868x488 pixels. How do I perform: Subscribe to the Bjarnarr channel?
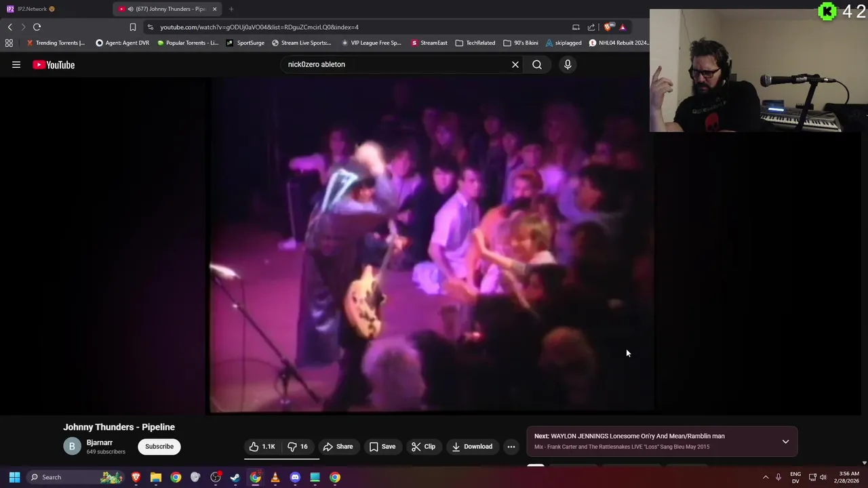pyautogui.click(x=159, y=447)
